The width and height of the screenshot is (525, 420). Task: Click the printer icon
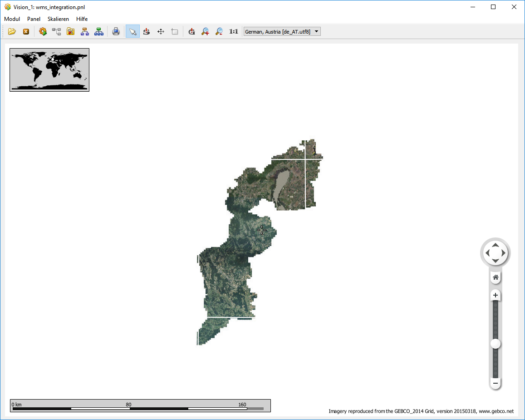116,31
